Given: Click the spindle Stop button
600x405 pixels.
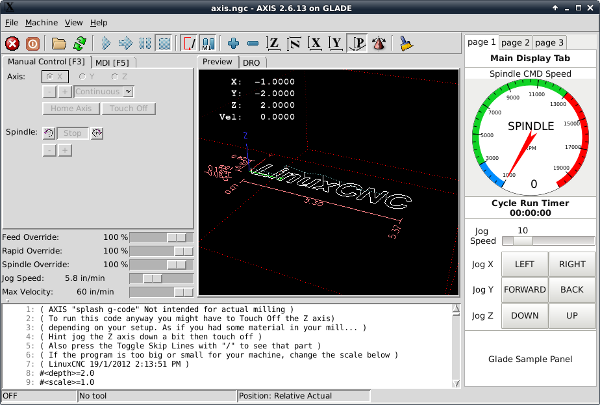Looking at the screenshot, I should coord(72,133).
